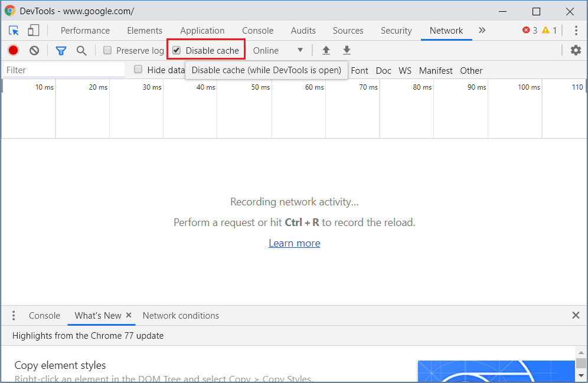Open the Online throttling dropdown
The height and width of the screenshot is (383, 588).
point(278,51)
